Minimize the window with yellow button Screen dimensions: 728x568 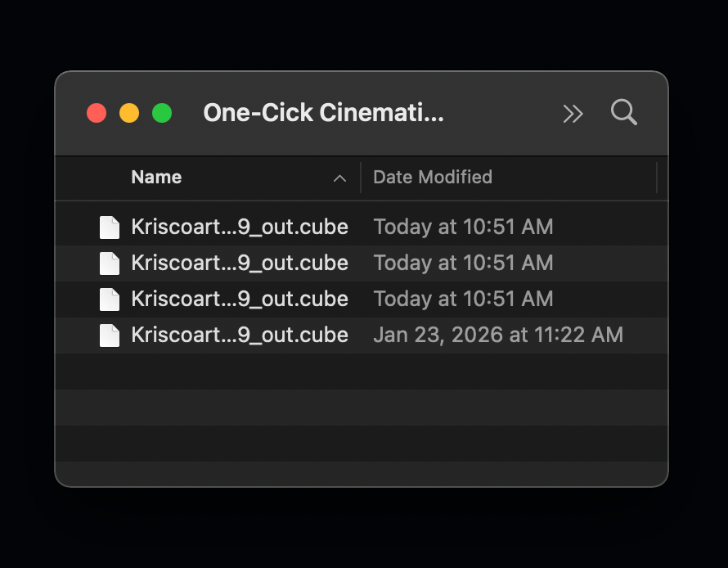pos(129,113)
